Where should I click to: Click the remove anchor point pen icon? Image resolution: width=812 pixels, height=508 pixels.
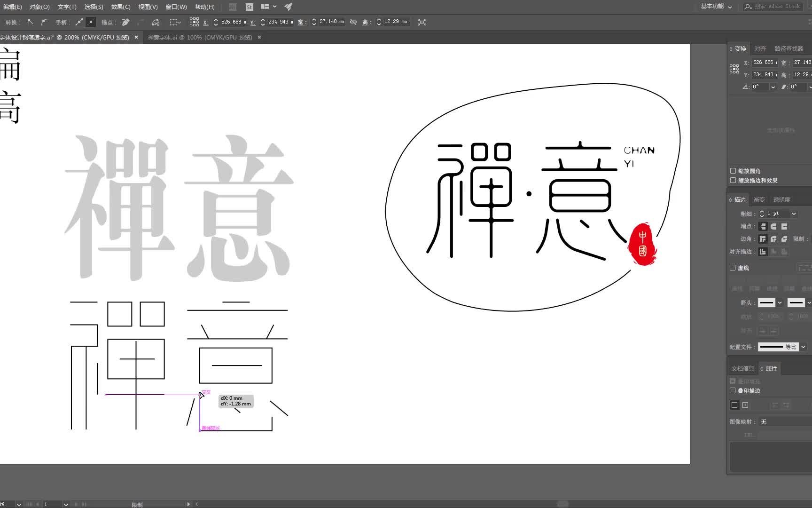(125, 22)
